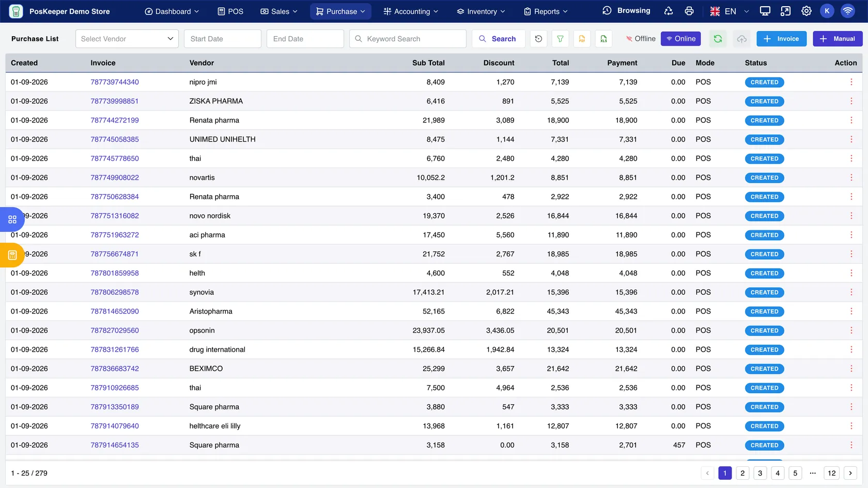868x488 pixels.
Task: Click the wifi connection status icon
Action: coord(847,11)
